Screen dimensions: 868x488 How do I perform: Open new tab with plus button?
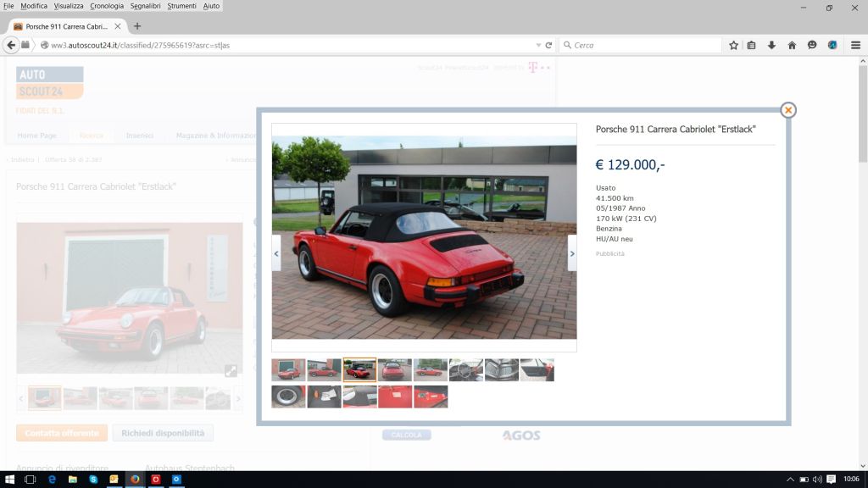(x=137, y=26)
